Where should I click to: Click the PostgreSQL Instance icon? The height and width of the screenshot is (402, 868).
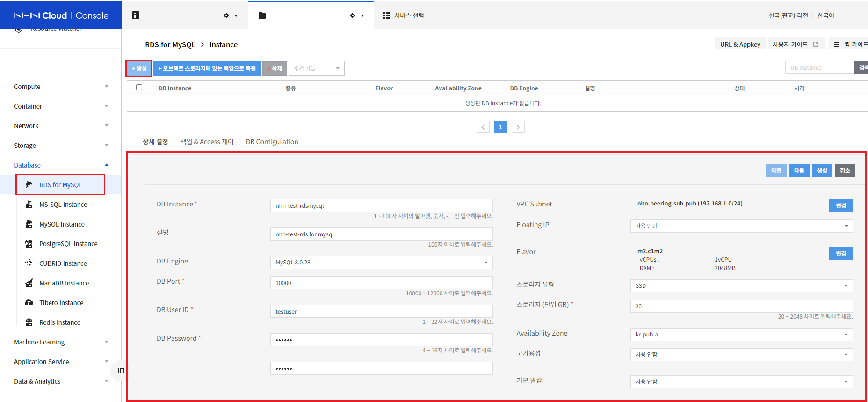[x=29, y=243]
